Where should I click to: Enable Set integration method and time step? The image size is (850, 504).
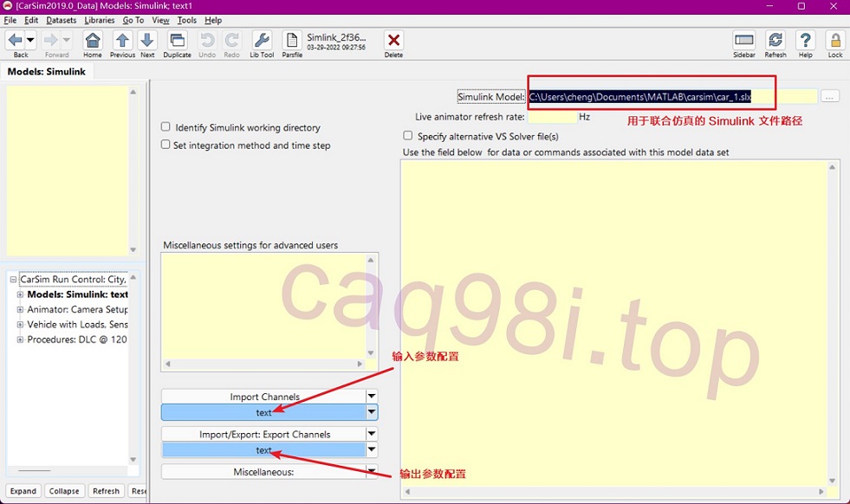pyautogui.click(x=165, y=144)
